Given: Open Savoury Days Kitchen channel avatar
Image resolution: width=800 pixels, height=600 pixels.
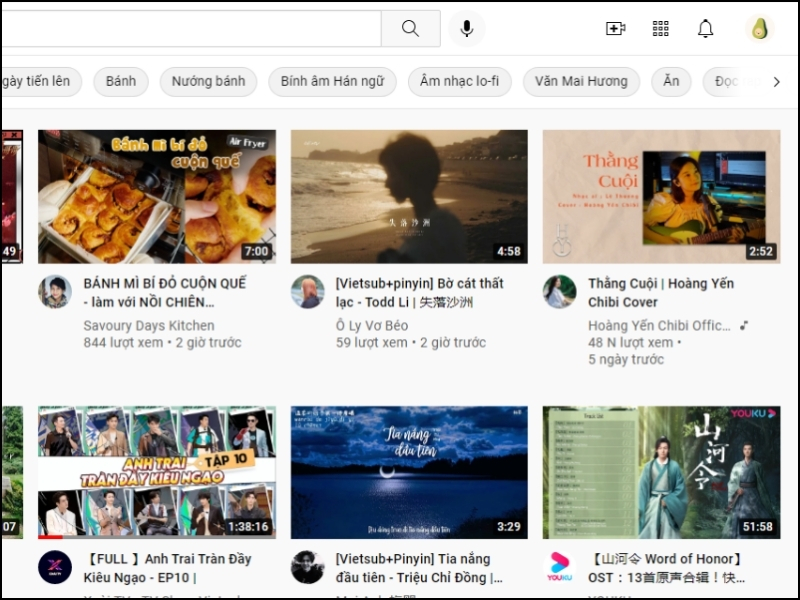Looking at the screenshot, I should [55, 292].
